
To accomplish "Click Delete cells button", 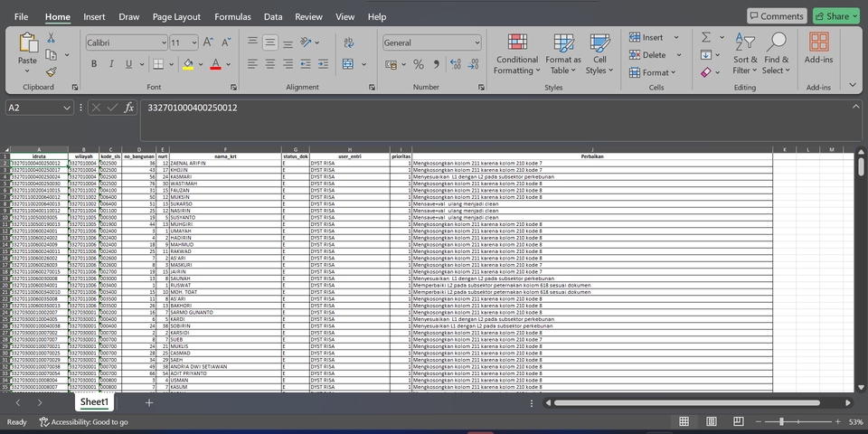I will 647,55.
